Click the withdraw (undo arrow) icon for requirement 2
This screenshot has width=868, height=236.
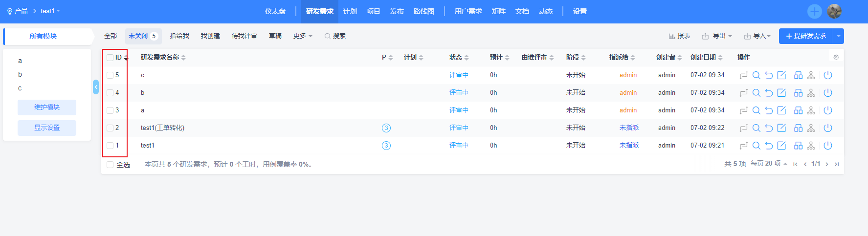769,128
